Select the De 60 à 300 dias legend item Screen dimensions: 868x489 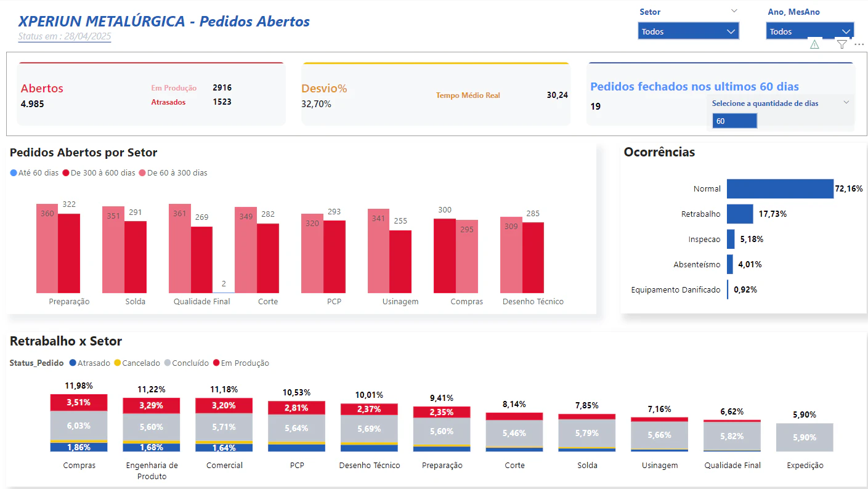[173, 173]
